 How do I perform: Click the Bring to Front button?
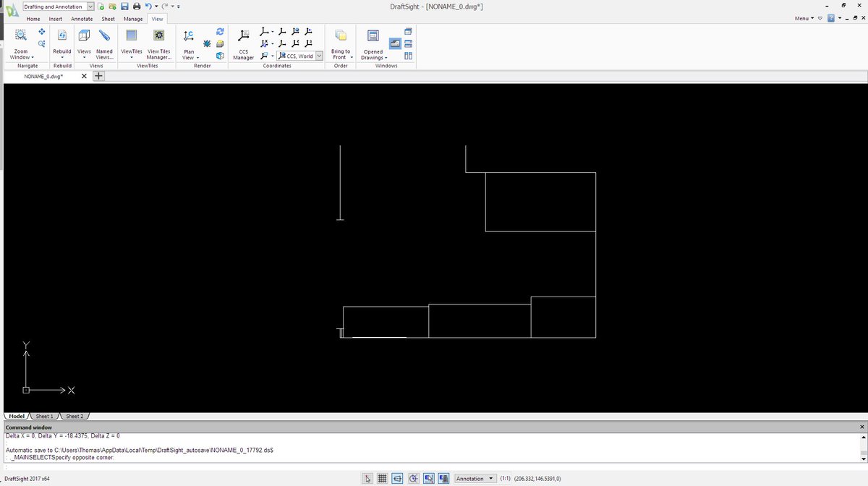(341, 35)
